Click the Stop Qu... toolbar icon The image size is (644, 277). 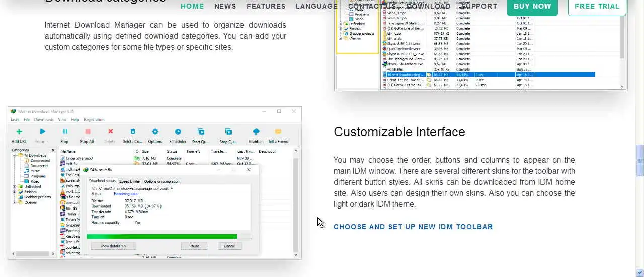coord(228,132)
